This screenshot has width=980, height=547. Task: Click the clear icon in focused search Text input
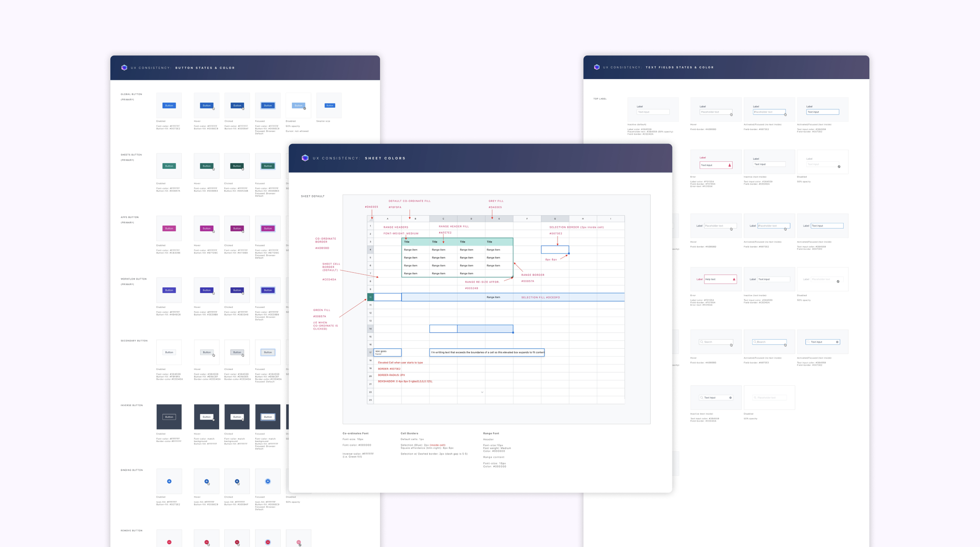837,342
